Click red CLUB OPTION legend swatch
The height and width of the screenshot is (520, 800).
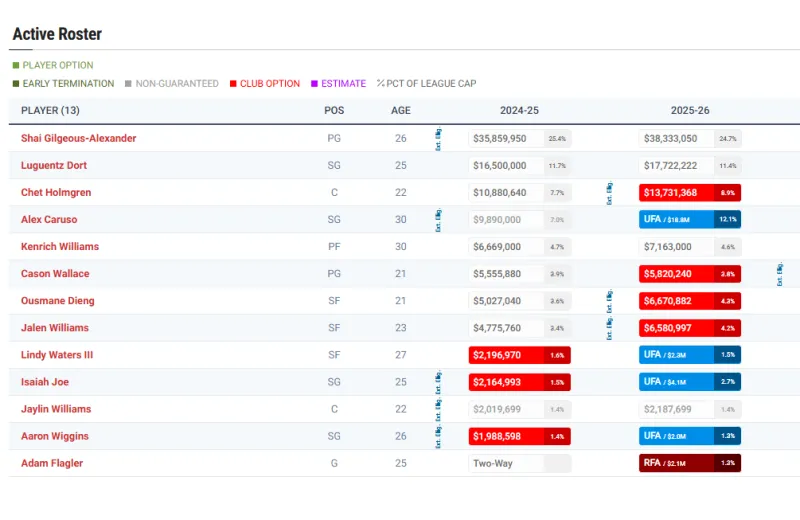[233, 84]
